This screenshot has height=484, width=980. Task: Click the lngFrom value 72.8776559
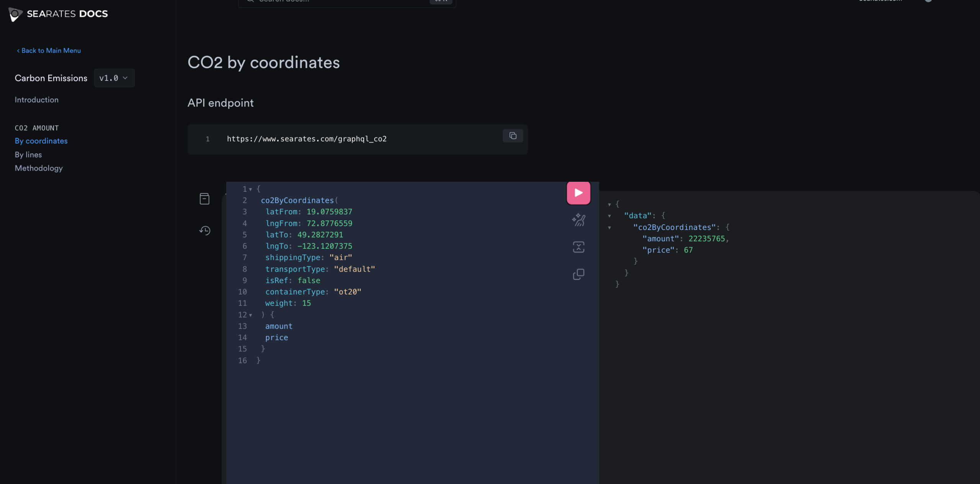click(x=329, y=223)
